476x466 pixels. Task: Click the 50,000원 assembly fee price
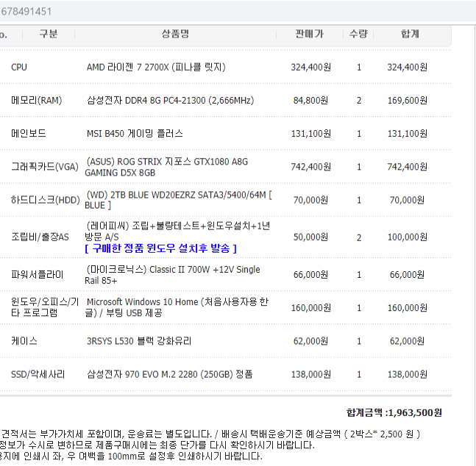[311, 237]
